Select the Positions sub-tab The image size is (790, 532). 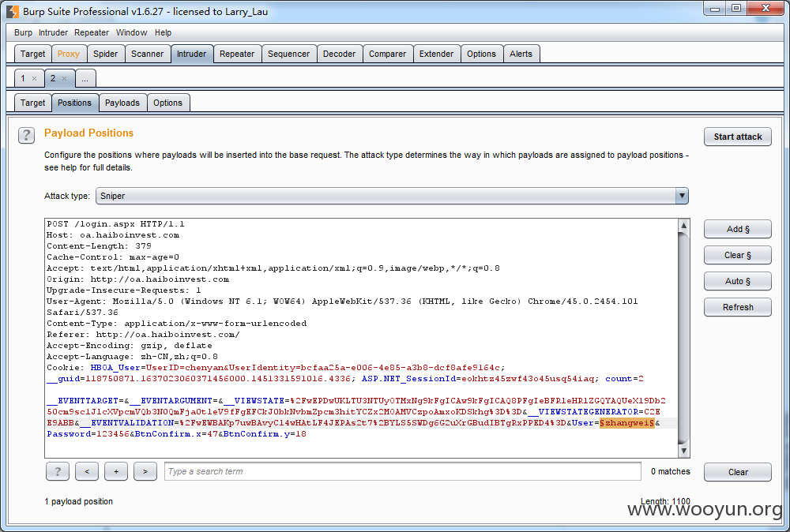tap(74, 103)
